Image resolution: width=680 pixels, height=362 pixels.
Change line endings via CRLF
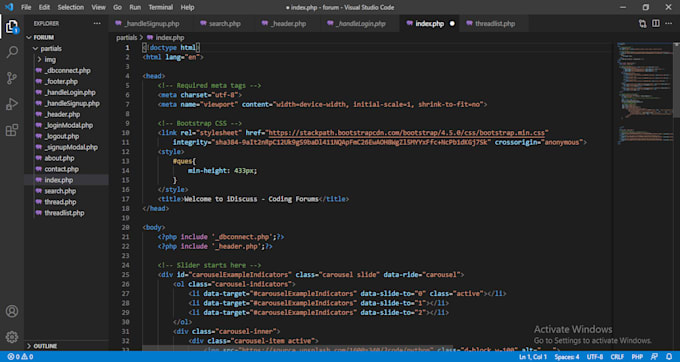tap(617, 357)
